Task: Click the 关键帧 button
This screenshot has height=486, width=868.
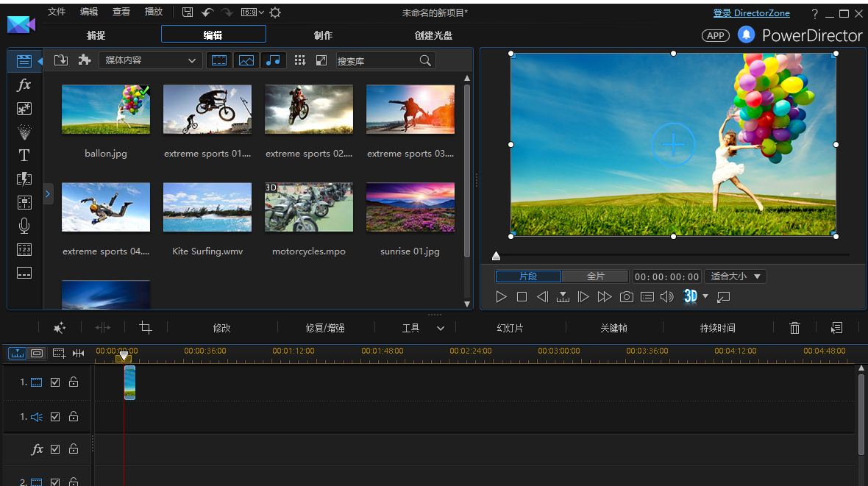Action: pos(614,328)
